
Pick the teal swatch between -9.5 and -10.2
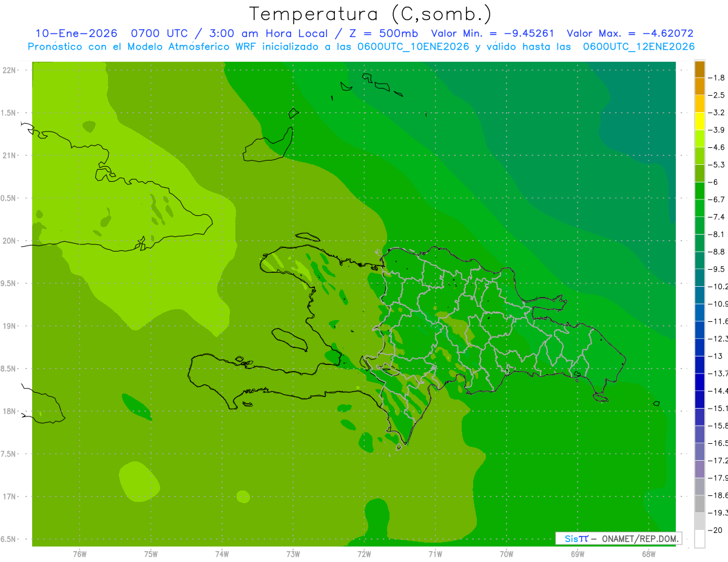point(699,278)
